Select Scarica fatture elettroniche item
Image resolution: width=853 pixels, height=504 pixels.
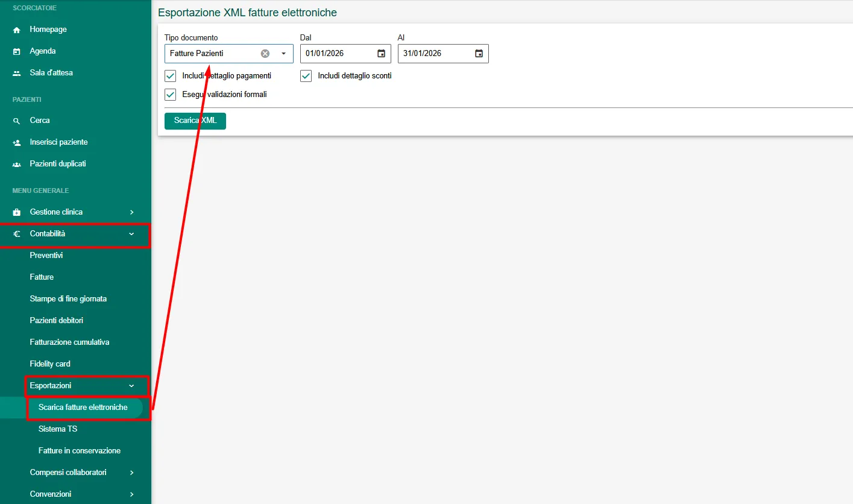[83, 408]
